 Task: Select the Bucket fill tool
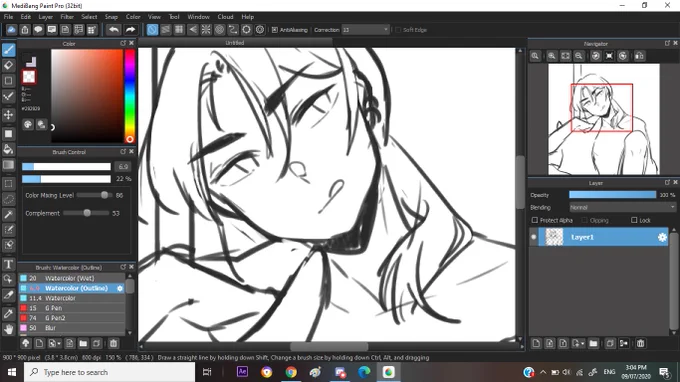(x=9, y=149)
